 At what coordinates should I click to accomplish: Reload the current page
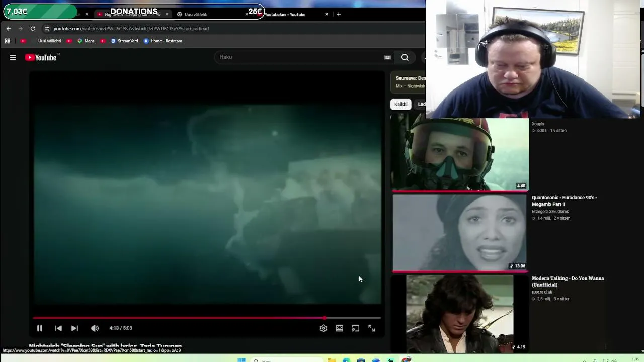[33, 29]
